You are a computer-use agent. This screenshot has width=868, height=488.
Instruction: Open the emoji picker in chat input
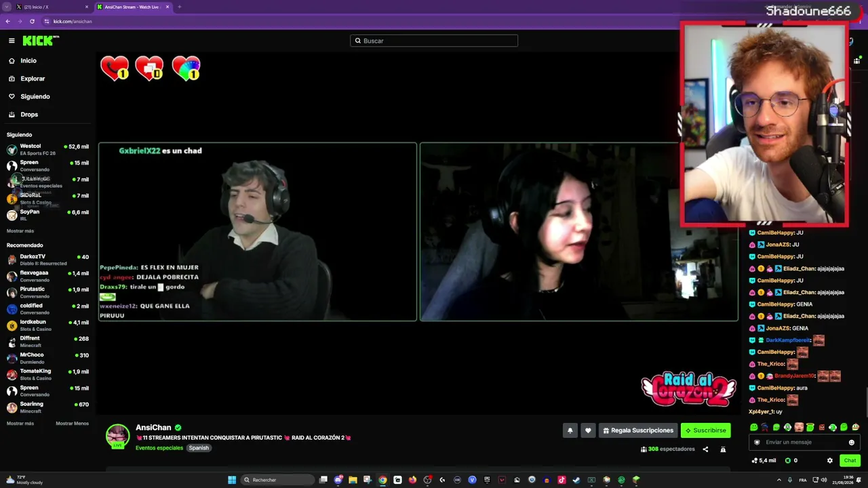click(852, 443)
